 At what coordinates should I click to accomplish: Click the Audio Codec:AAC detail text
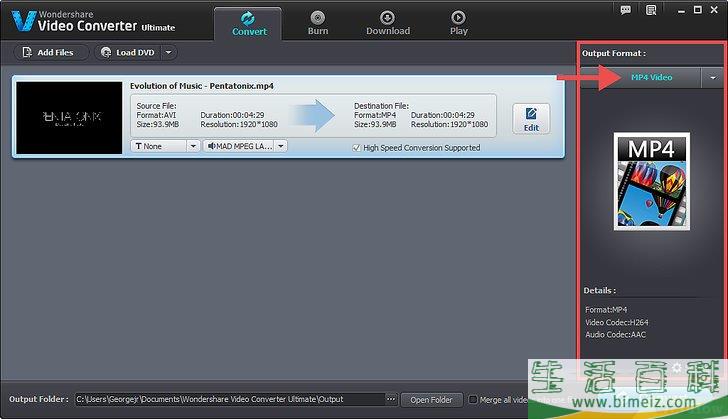pyautogui.click(x=615, y=334)
